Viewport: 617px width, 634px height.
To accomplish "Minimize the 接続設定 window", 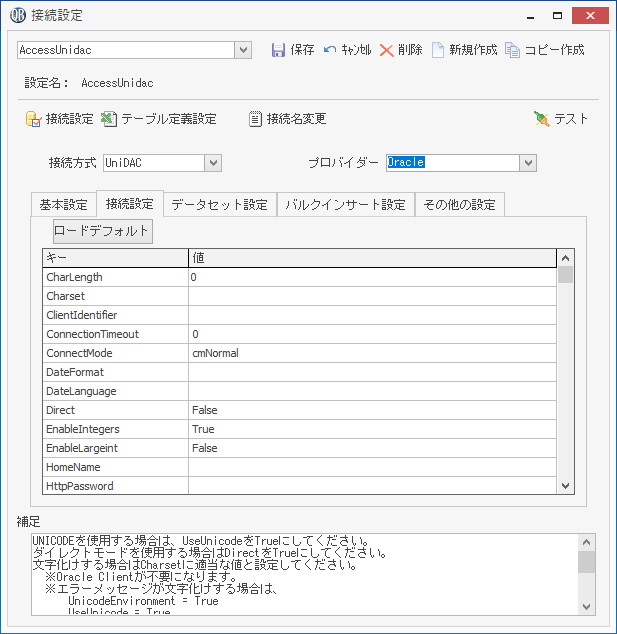I will [531, 16].
